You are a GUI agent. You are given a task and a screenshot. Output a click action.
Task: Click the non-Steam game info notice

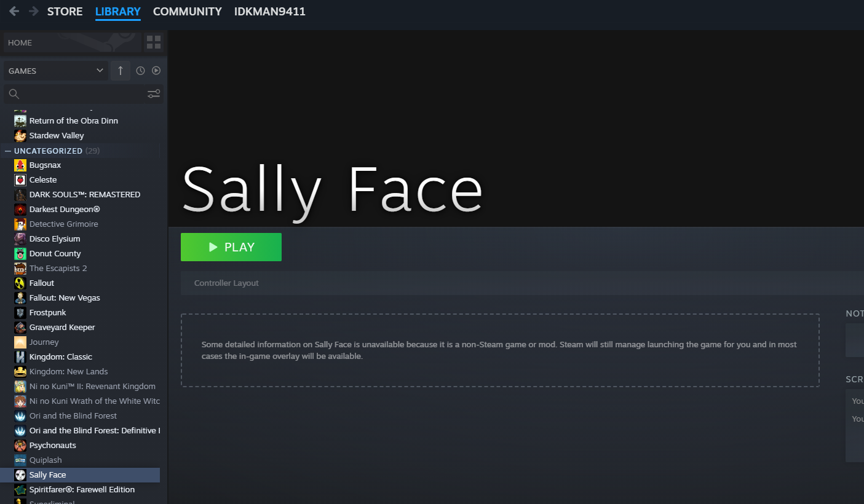(500, 350)
